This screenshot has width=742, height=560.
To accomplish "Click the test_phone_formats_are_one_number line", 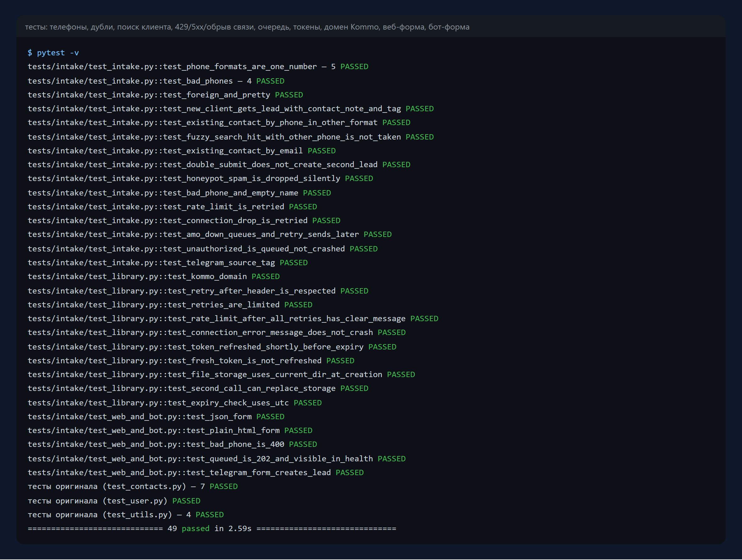I will pyautogui.click(x=198, y=66).
